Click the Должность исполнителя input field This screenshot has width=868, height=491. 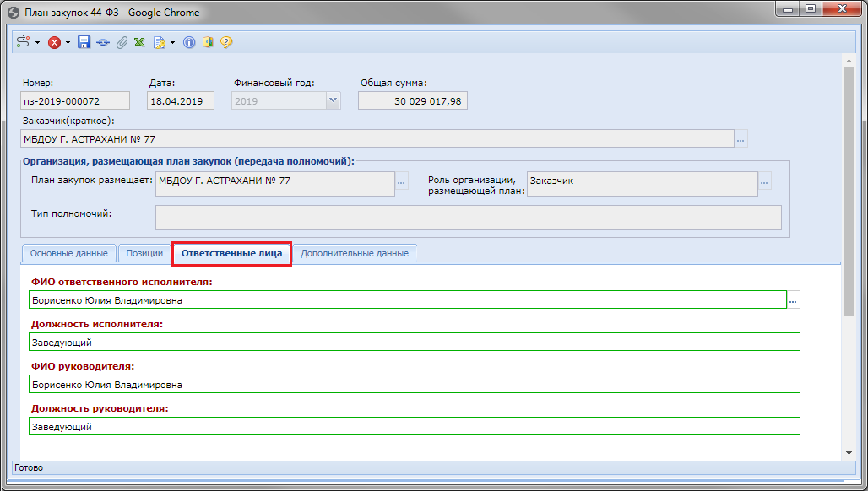coord(414,342)
